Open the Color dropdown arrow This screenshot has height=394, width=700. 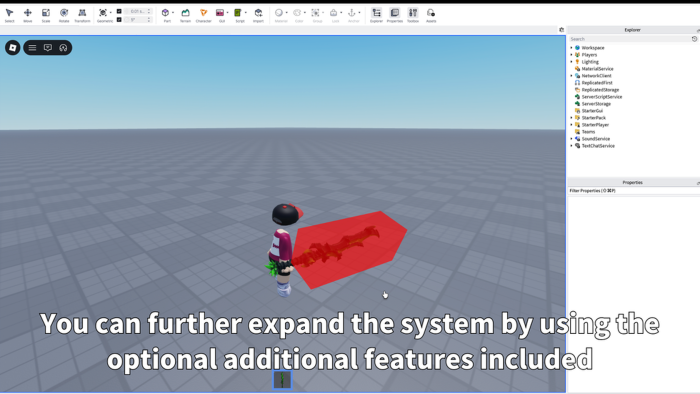pyautogui.click(x=305, y=13)
